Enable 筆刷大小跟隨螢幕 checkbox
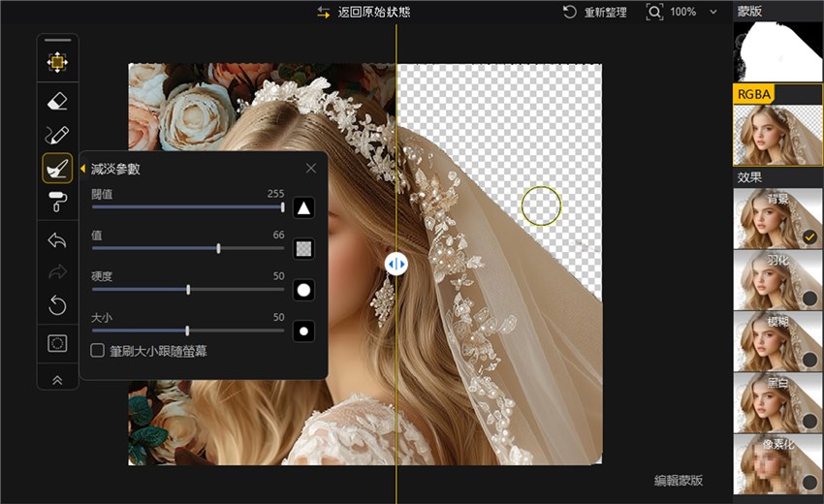 (x=97, y=351)
